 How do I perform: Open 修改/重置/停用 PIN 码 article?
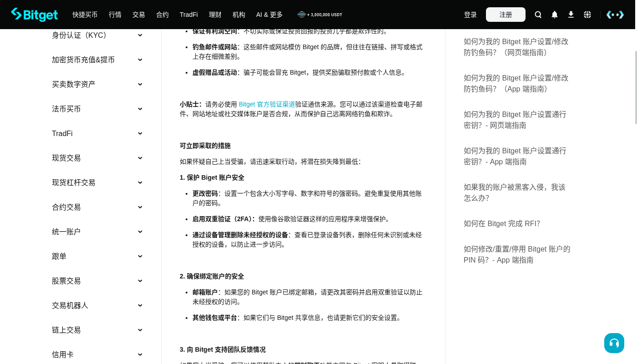click(517, 254)
